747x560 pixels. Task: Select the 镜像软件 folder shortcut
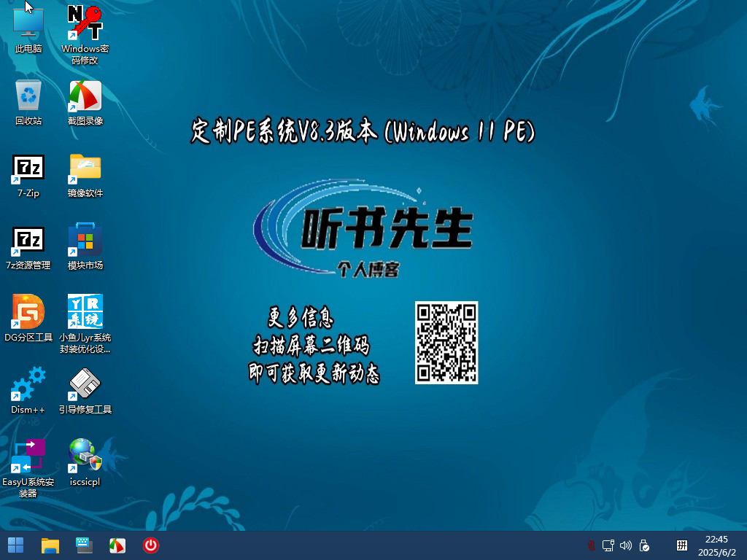click(x=85, y=175)
